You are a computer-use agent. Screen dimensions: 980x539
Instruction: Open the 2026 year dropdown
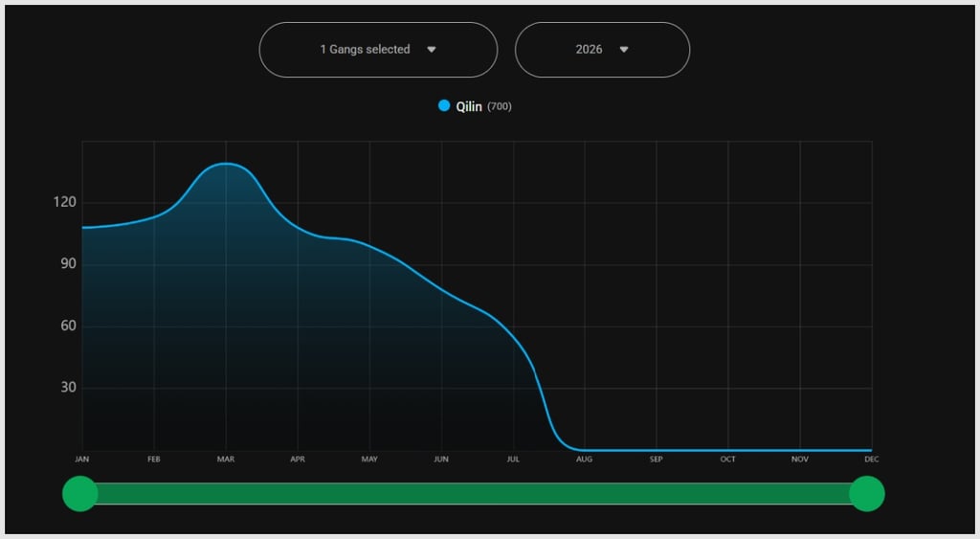602,50
